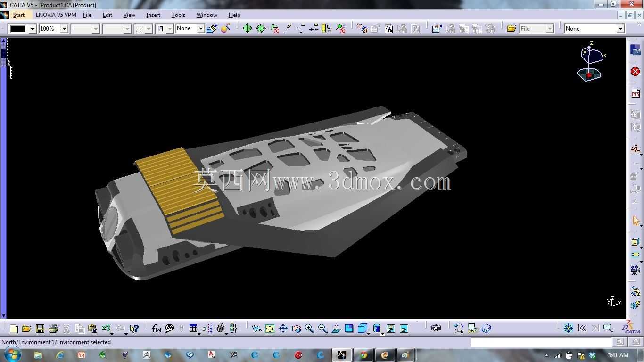Open the Edit menu

[107, 15]
